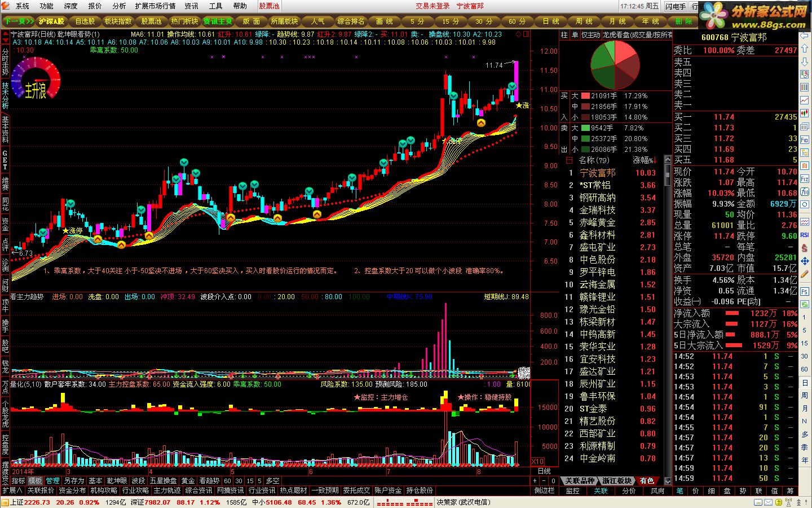Screen dimensions: 812x508
Task: Click the 关联报价 bottom tab
Action: 40,491
